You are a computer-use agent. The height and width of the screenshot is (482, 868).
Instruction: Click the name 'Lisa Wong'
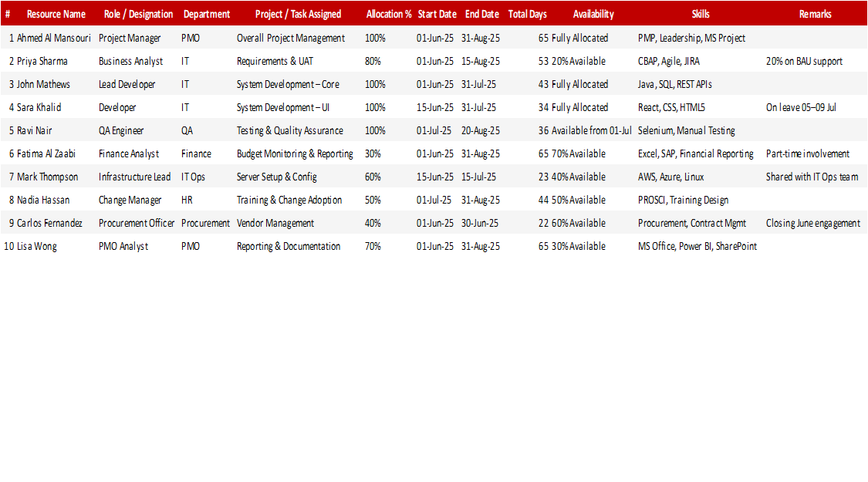tap(36, 247)
